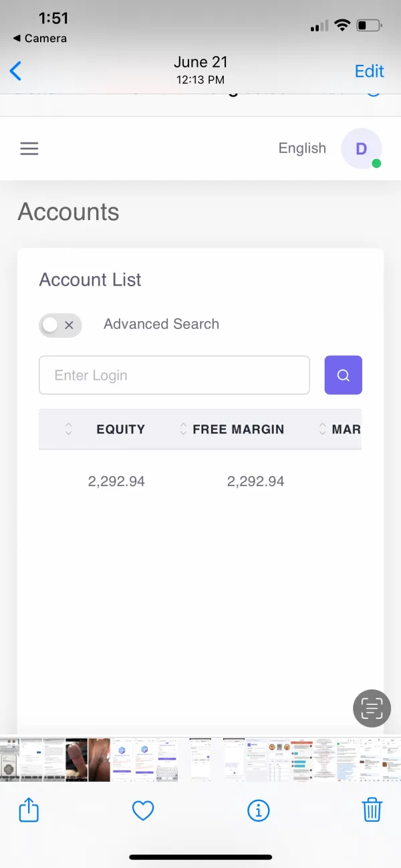Screen dimensions: 401x868
Task: Open the hamburger menu icon
Action: click(29, 148)
